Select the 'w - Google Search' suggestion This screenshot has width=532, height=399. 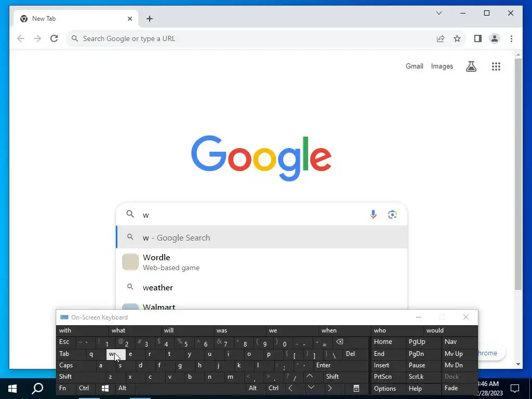tap(262, 237)
